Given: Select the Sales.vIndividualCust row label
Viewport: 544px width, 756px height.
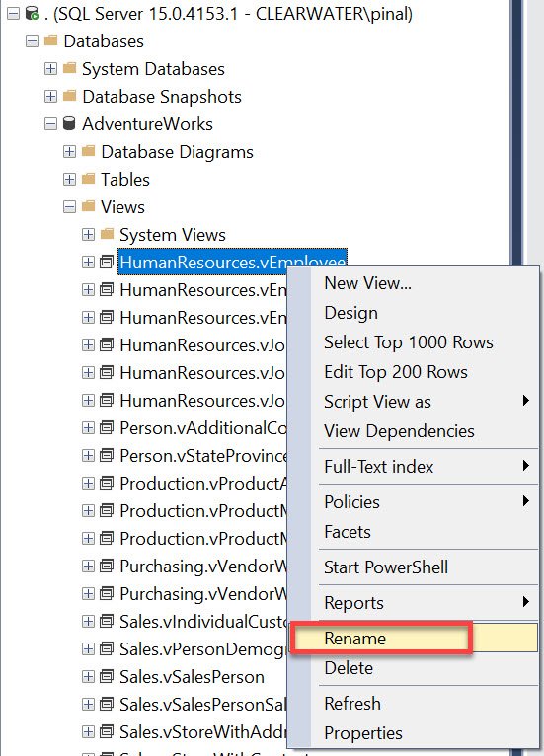Looking at the screenshot, I should click(x=203, y=622).
